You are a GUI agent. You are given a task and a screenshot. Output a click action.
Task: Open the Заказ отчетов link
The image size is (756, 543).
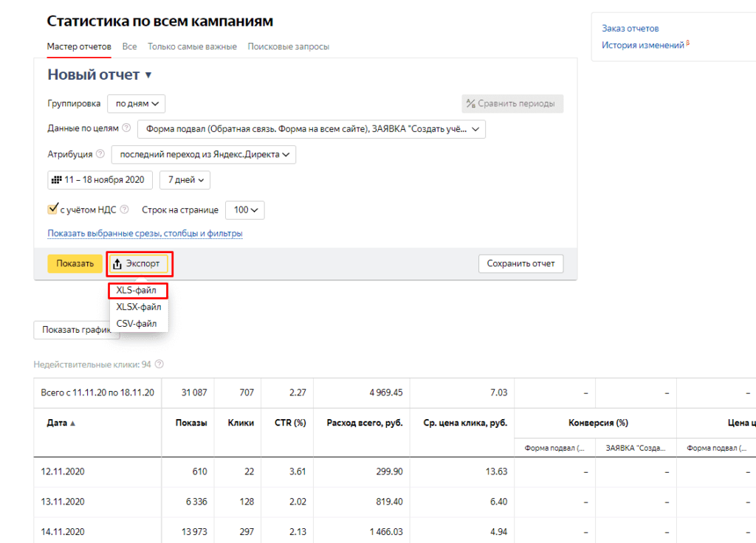(630, 29)
